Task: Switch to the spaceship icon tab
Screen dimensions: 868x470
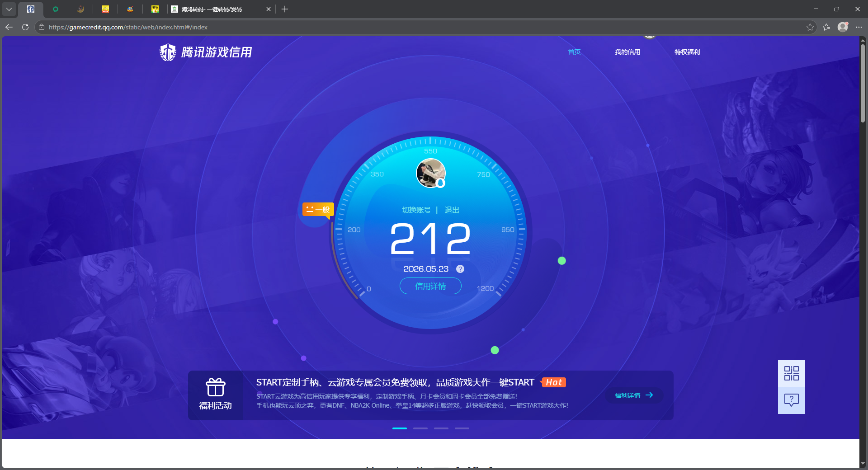Action: pos(130,9)
